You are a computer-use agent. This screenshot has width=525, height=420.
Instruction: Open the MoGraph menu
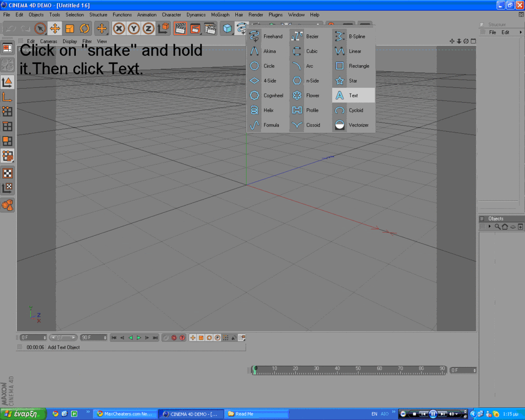click(220, 15)
